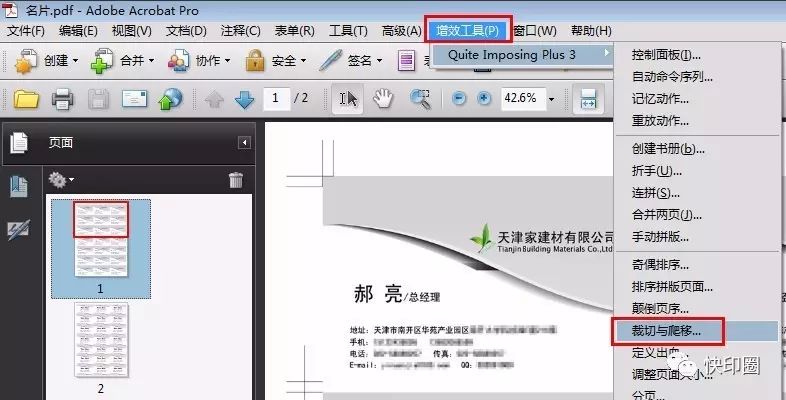Click the trash delete page icon
786x400 pixels.
point(236,179)
